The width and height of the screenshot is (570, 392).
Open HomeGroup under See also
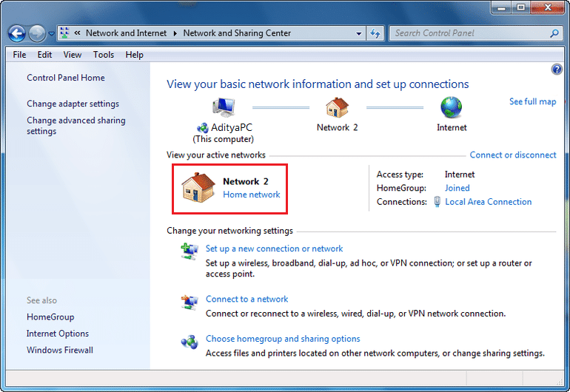click(x=50, y=317)
